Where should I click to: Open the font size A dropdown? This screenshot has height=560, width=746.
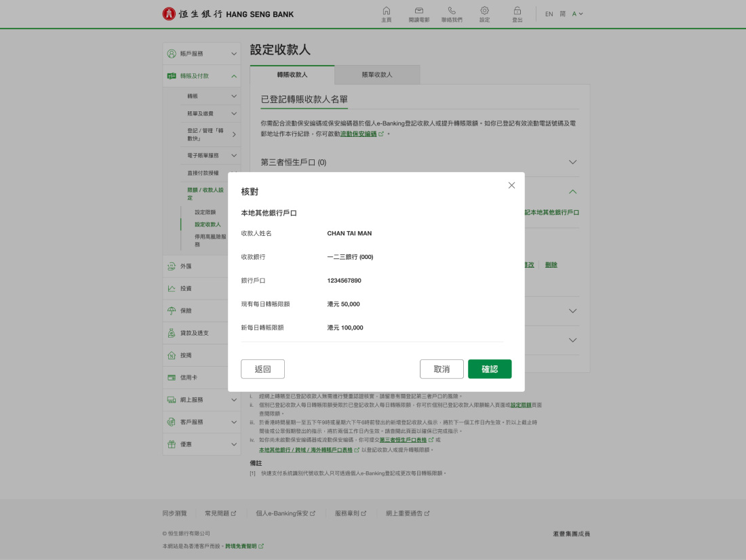click(577, 14)
